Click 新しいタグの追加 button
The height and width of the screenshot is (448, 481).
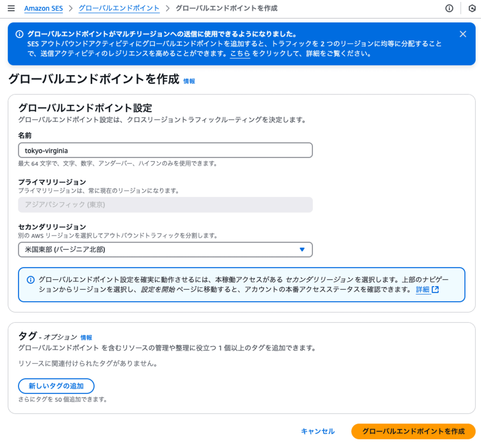point(56,386)
